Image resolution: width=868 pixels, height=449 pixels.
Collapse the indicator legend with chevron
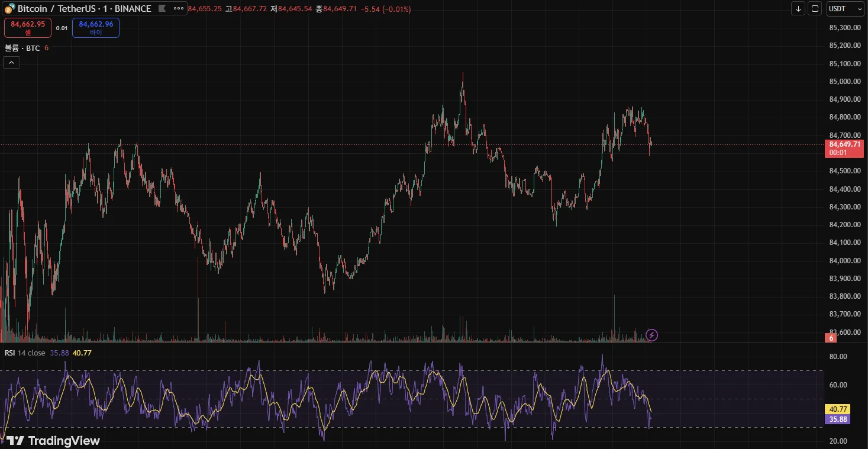(11, 62)
